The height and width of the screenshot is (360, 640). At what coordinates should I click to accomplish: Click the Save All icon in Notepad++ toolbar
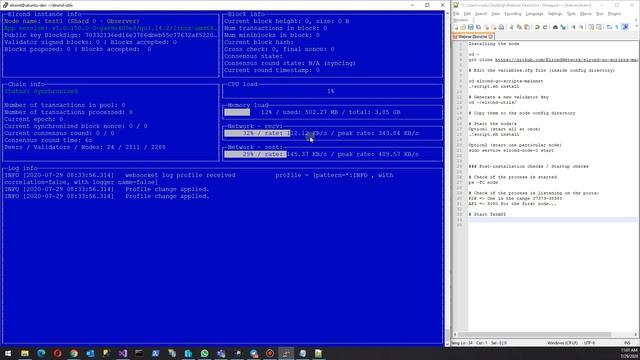478,27
